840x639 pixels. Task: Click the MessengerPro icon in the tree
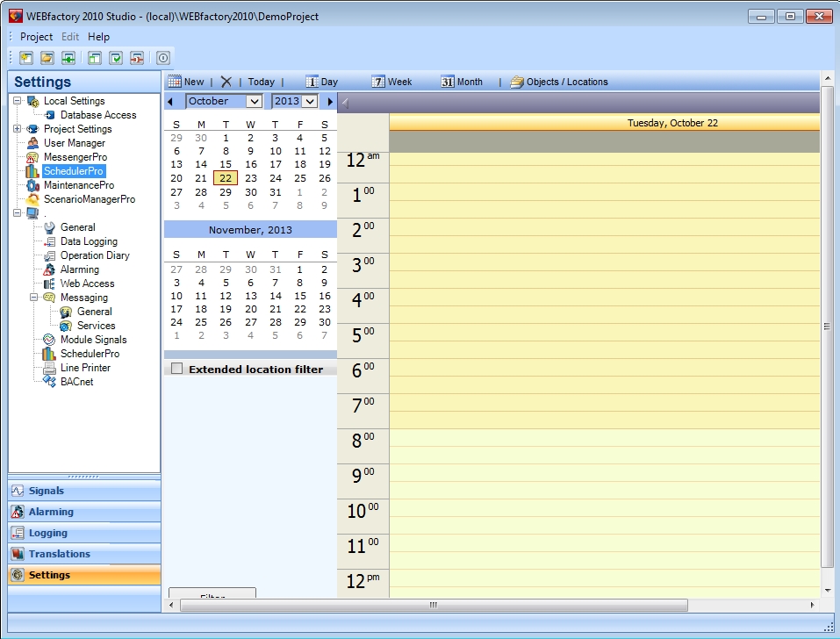point(32,157)
